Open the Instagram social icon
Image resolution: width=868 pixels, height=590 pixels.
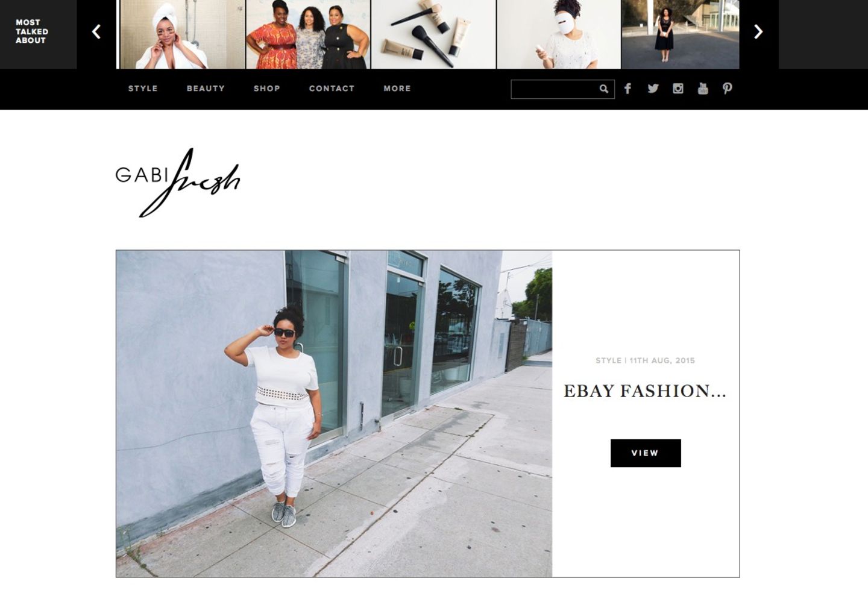click(x=678, y=89)
